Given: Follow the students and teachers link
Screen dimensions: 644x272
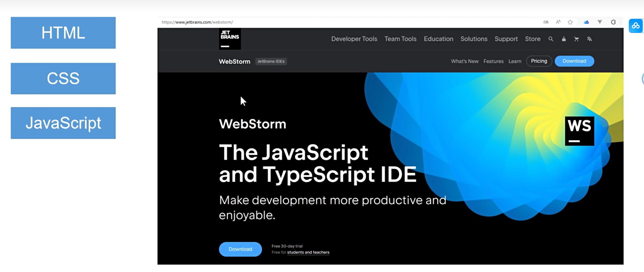Looking at the screenshot, I should coord(308,252).
